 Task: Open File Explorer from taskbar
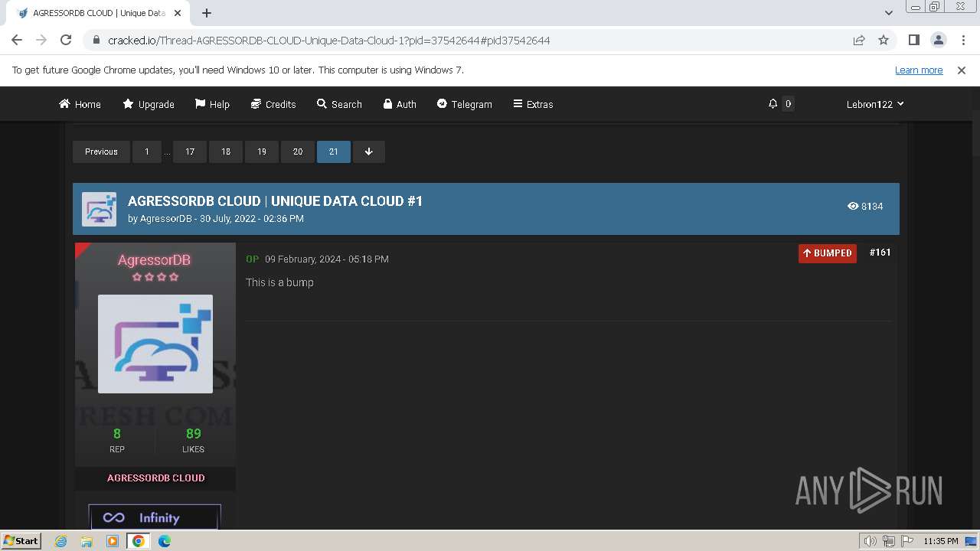tap(87, 541)
